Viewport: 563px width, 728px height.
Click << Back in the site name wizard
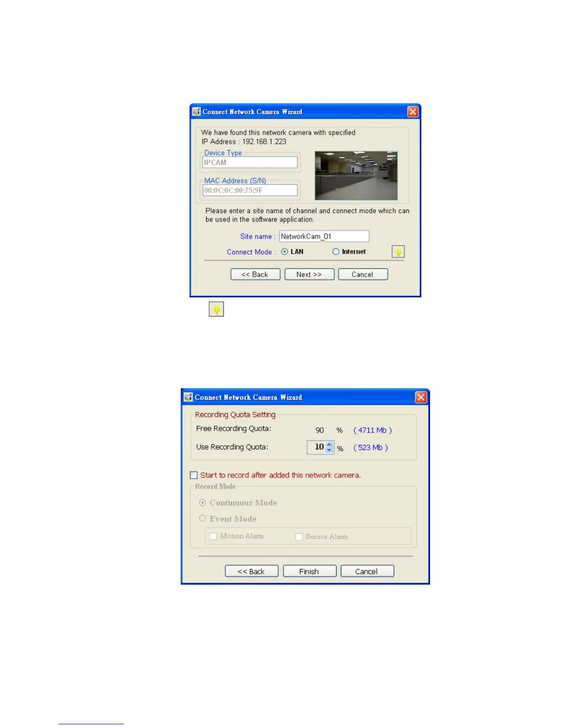click(x=255, y=274)
